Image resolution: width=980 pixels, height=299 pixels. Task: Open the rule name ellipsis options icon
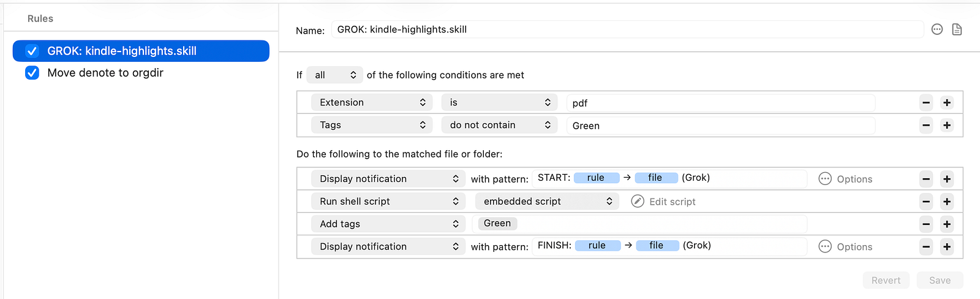tap(937, 29)
